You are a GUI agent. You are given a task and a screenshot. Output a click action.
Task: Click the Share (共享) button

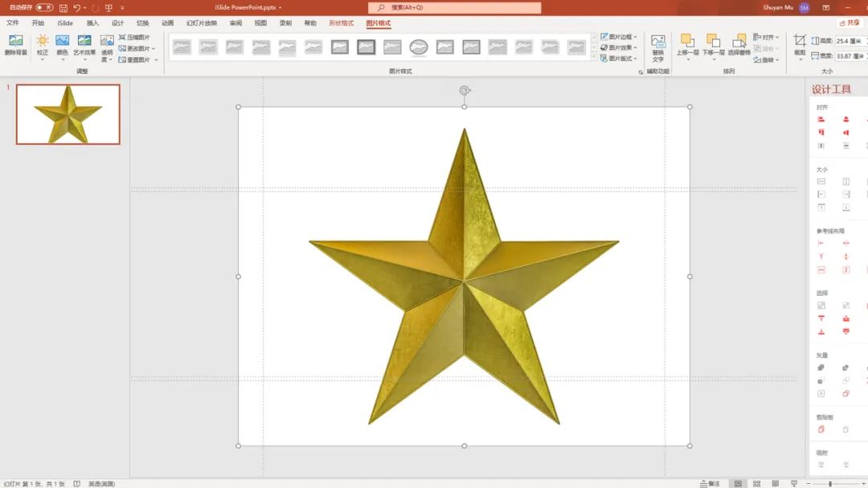coord(850,23)
